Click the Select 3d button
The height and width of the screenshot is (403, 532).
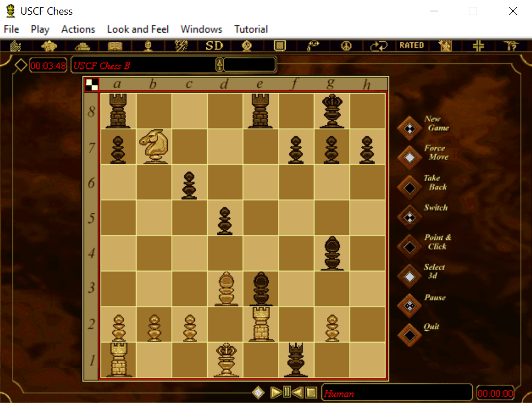click(x=409, y=277)
